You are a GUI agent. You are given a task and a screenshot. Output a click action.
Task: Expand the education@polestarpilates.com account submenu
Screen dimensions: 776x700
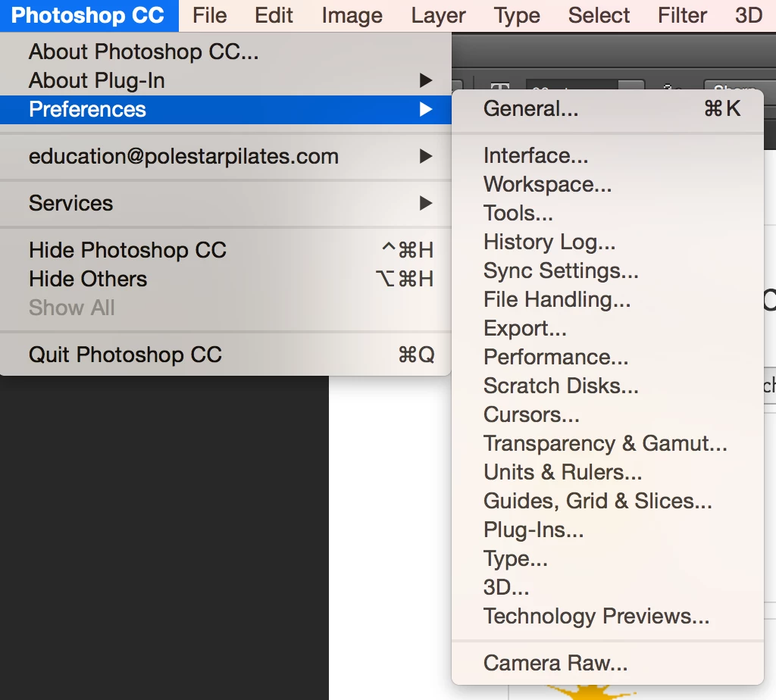[226, 156]
